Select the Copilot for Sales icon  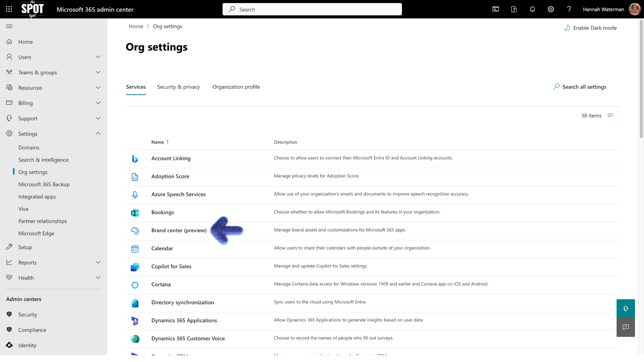pos(135,267)
